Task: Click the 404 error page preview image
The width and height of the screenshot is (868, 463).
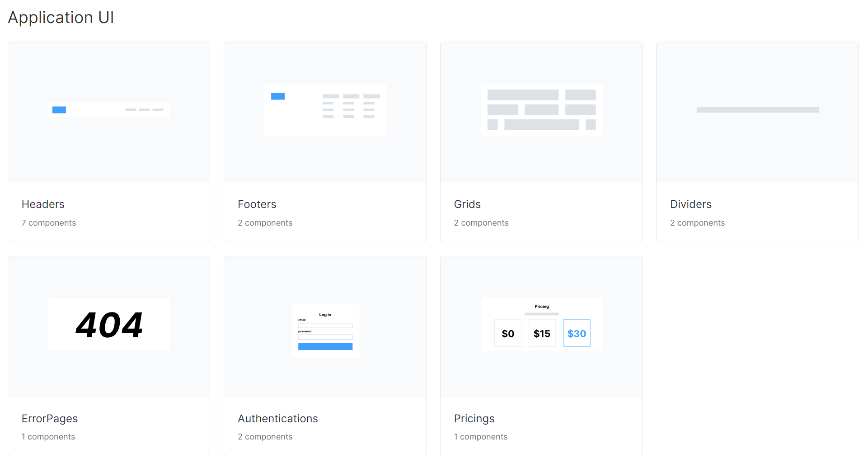Action: 108,324
